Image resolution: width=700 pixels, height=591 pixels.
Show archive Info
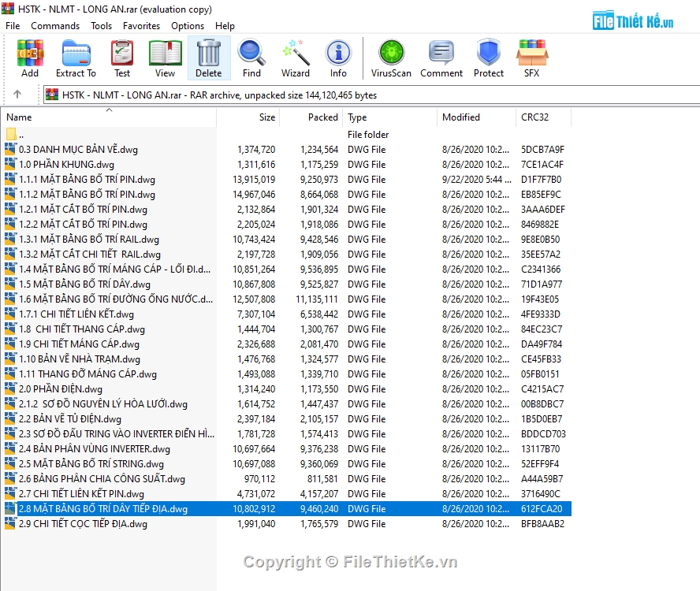(338, 58)
